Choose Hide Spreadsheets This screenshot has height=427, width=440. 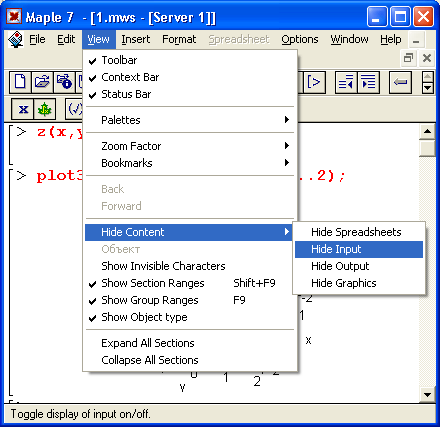tap(359, 232)
